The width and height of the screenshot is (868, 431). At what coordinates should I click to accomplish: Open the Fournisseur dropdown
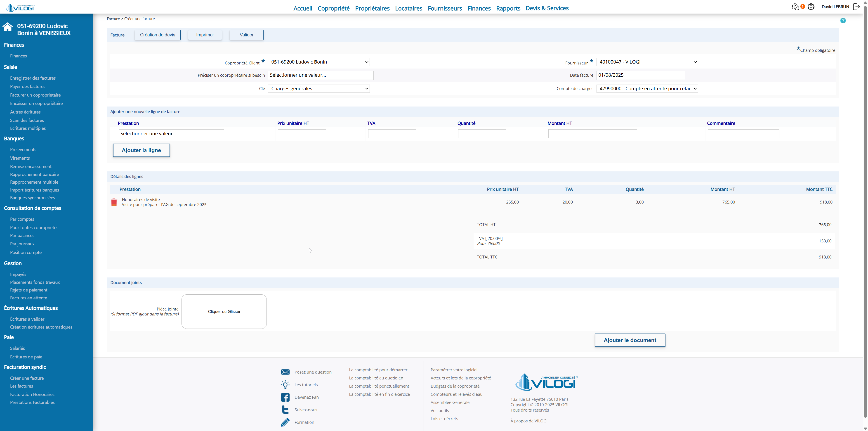[647, 62]
